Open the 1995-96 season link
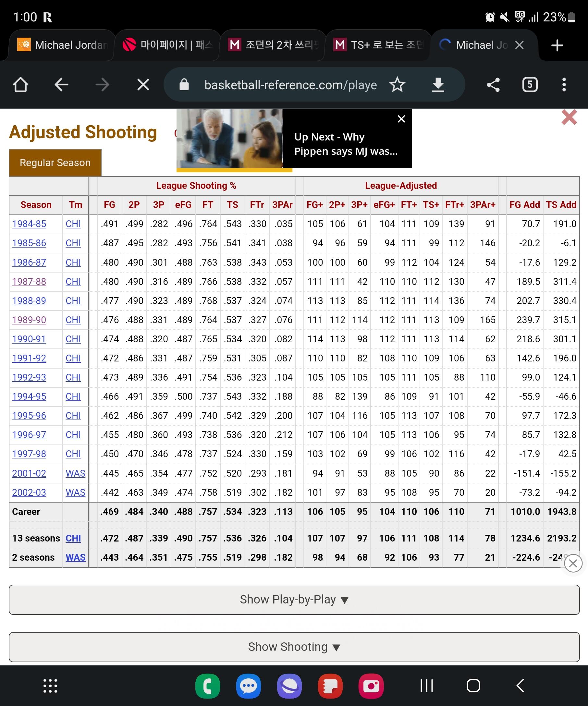The height and width of the screenshot is (706, 588). coord(29,416)
